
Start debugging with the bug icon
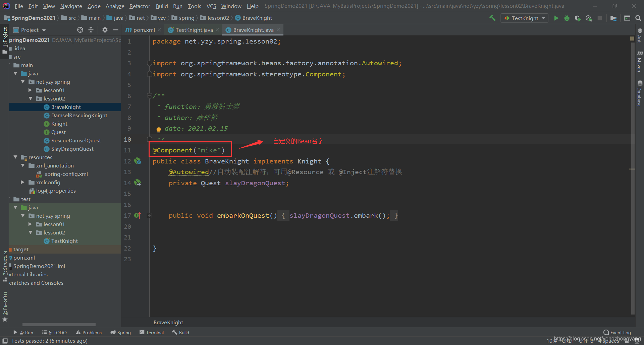[x=567, y=18]
